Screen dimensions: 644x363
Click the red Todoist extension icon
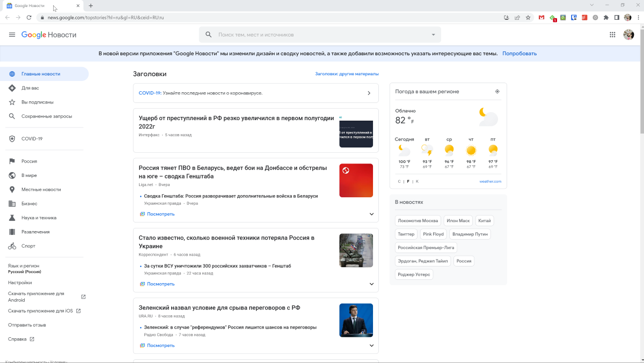click(x=584, y=18)
